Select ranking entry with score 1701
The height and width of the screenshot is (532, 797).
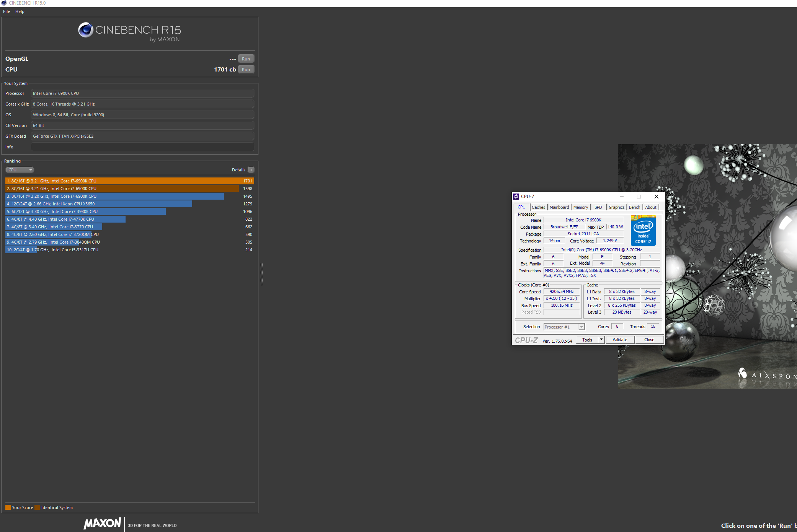pos(130,181)
